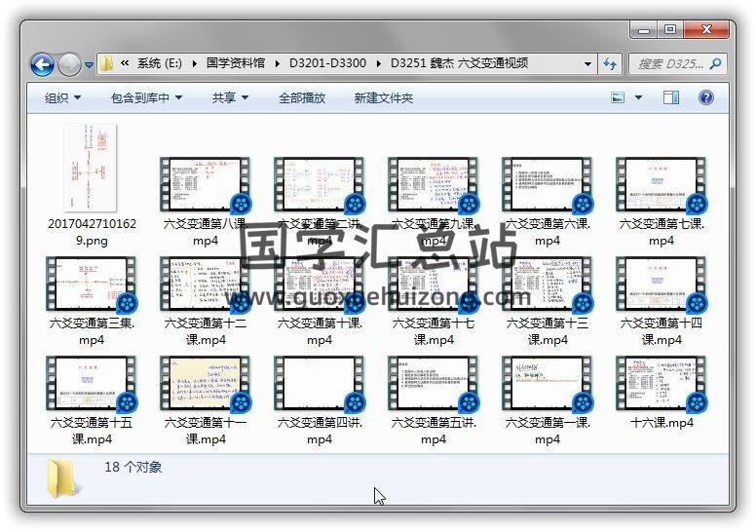Screen dimensions: 756x532
Task: Select video 六爻变通第十课.mp4
Action: point(320,301)
